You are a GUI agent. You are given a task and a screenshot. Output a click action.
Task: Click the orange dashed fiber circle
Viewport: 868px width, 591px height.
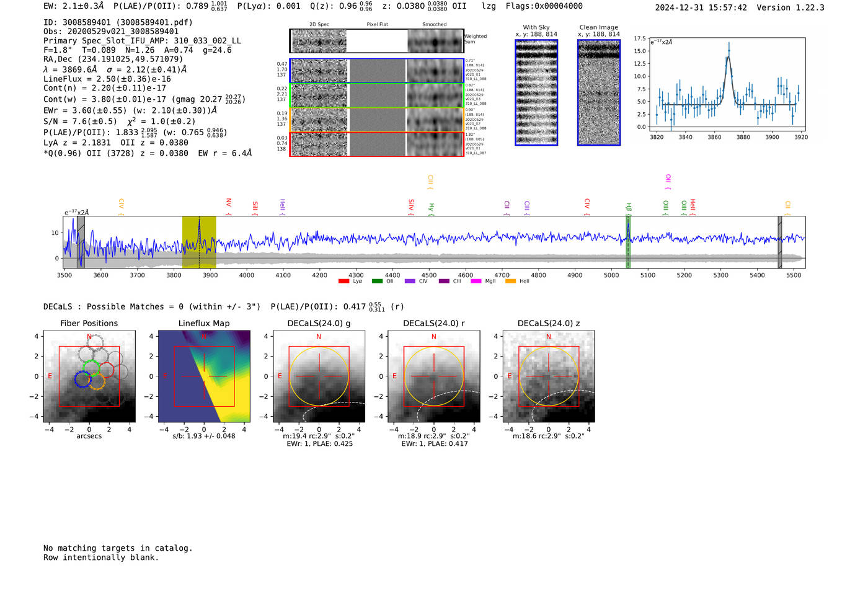(x=97, y=381)
